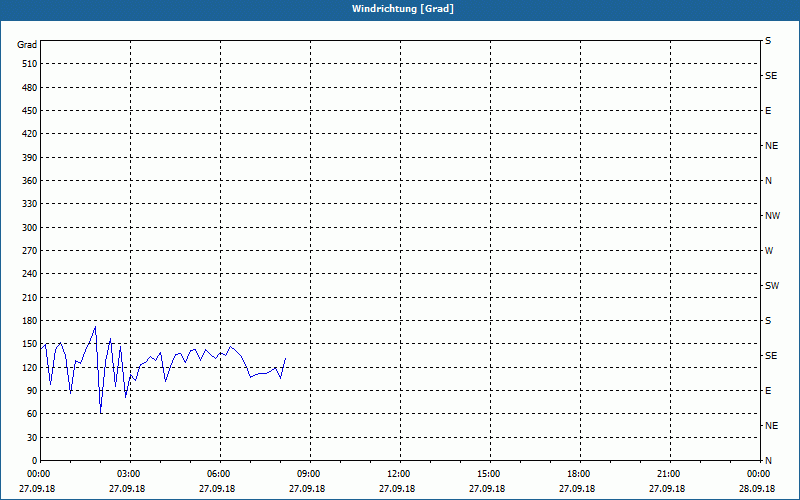800x500 pixels.
Task: Select the 450 degree axis label
Action: tap(29, 111)
